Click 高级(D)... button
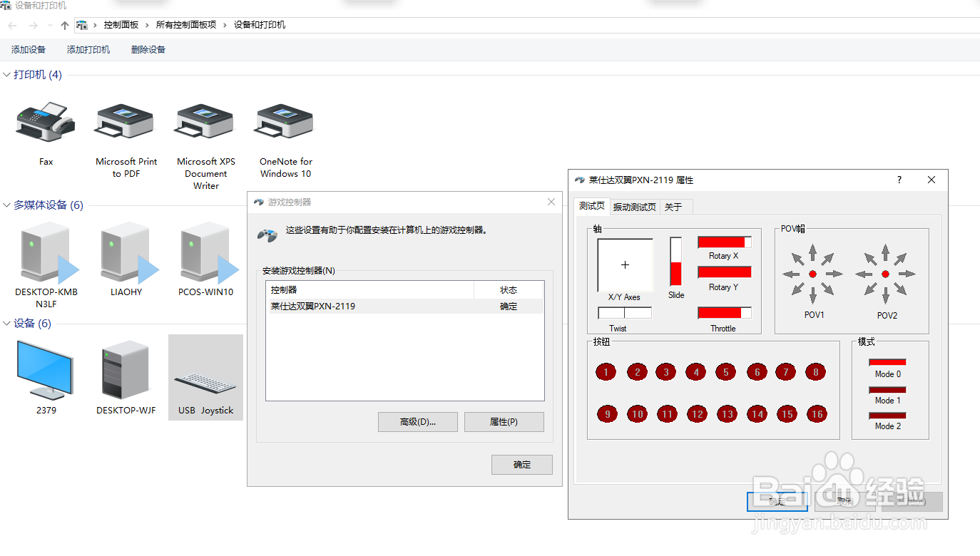Viewport: 980px width, 556px height. (x=418, y=422)
